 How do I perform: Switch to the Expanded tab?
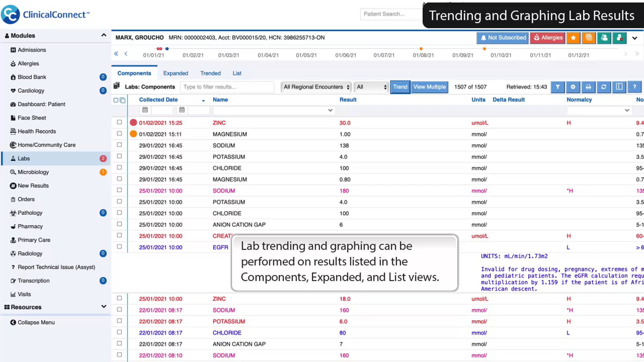(175, 73)
